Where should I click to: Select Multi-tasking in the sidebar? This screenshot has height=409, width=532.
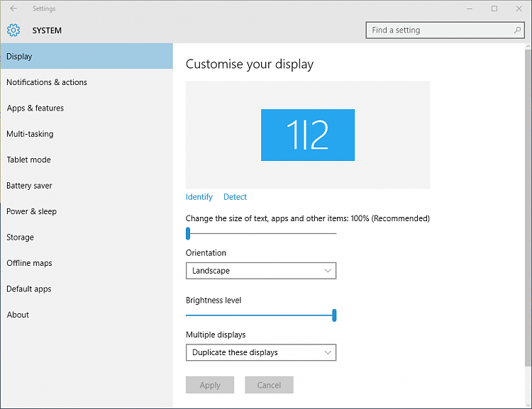(x=30, y=134)
